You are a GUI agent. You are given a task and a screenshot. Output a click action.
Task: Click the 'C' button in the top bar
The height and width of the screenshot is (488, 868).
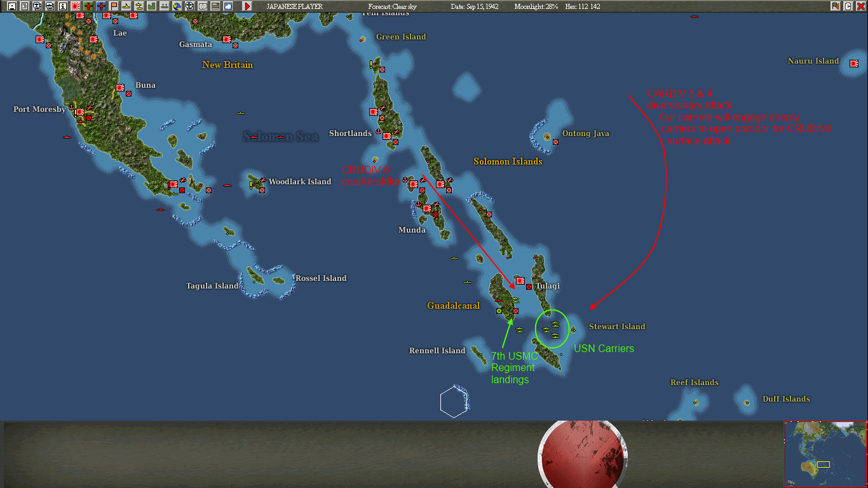click(848, 6)
